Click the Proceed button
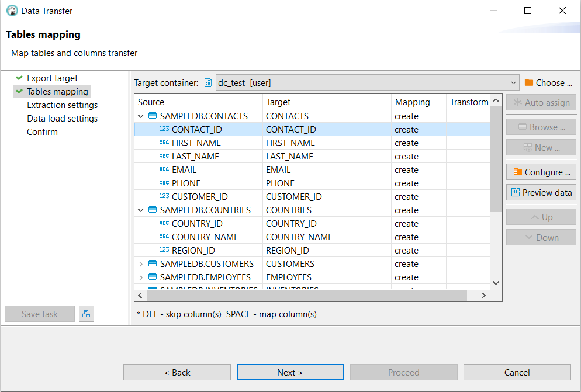This screenshot has height=392, width=581. (403, 372)
